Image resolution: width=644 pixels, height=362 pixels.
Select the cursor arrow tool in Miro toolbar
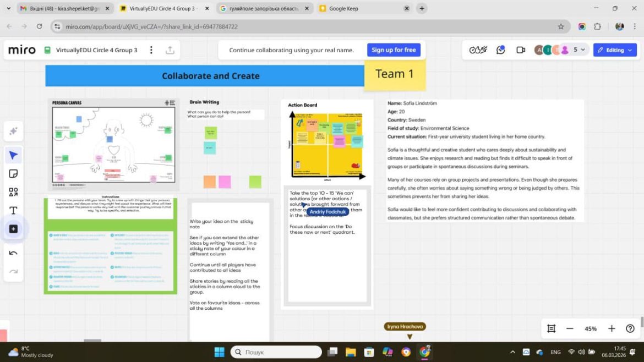tap(14, 155)
